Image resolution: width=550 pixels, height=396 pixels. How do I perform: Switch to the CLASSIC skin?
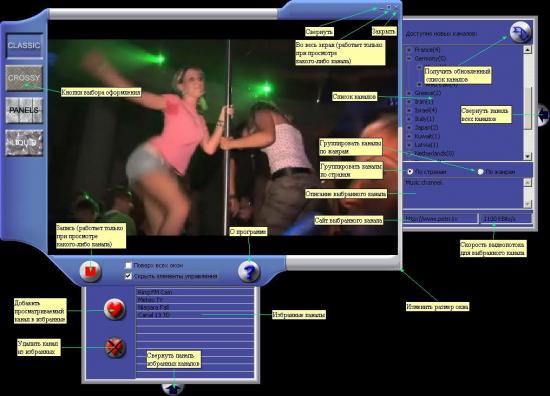coord(24,45)
